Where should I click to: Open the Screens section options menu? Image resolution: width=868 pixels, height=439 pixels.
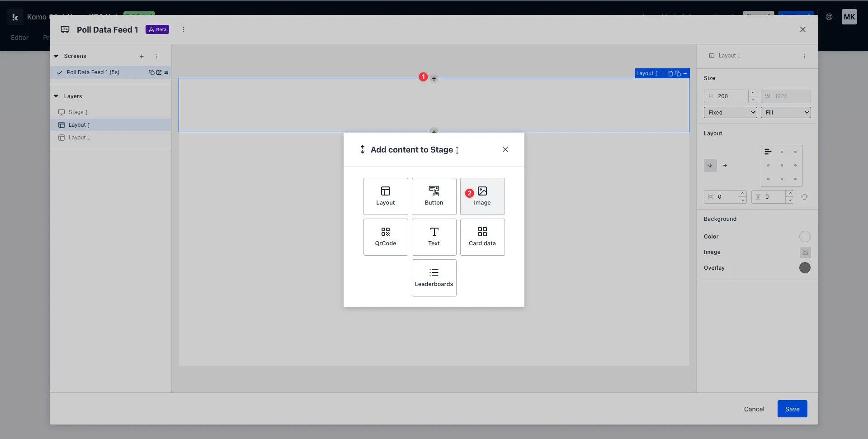157,56
